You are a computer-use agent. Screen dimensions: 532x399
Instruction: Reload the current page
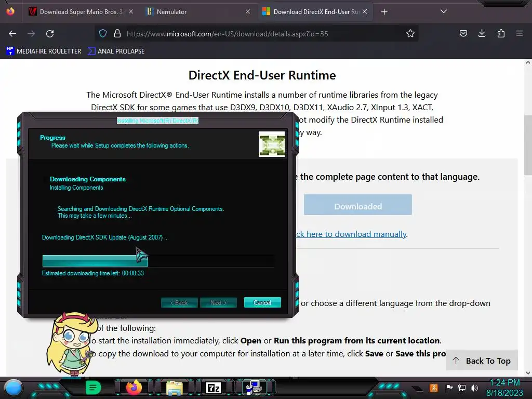tap(50, 34)
